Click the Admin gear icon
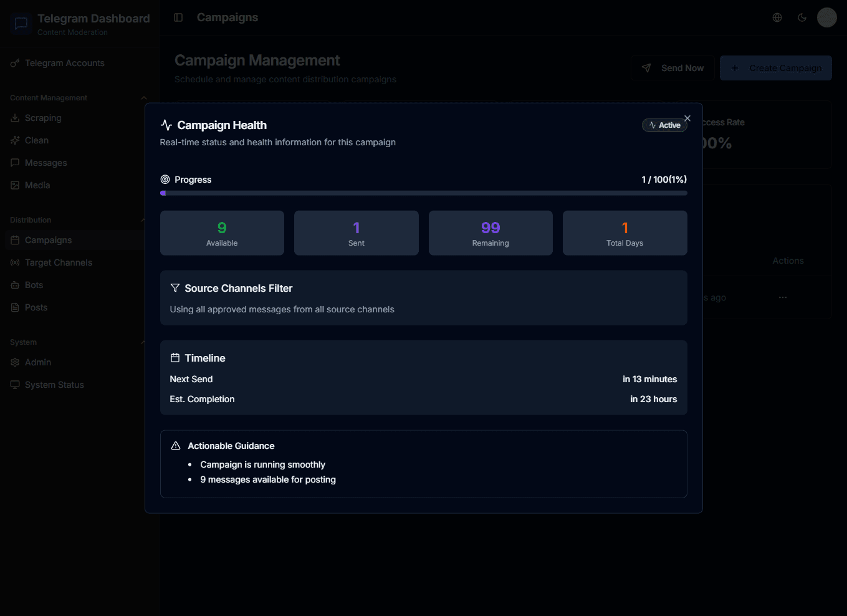The width and height of the screenshot is (847, 616). click(x=15, y=362)
